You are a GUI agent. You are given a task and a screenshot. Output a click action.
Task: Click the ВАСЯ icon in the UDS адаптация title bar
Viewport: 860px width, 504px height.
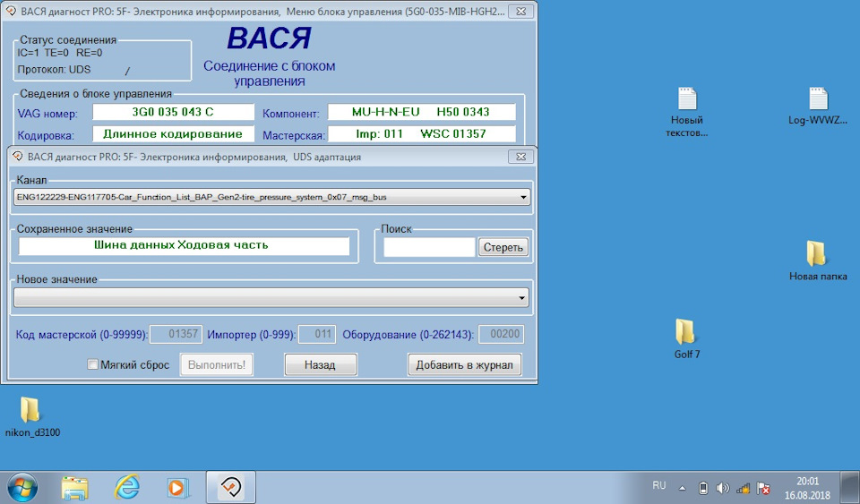pyautogui.click(x=18, y=157)
